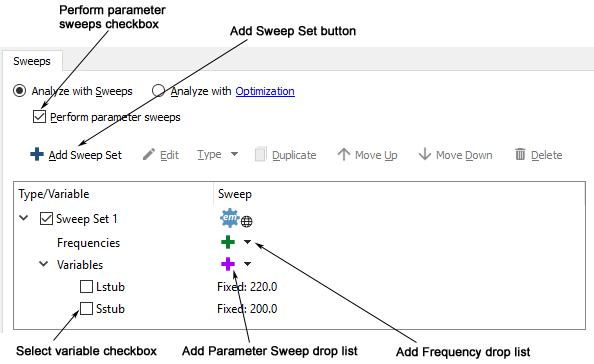Switch to the Sweeps tab
Image resolution: width=594 pixels, height=364 pixels.
(x=32, y=61)
